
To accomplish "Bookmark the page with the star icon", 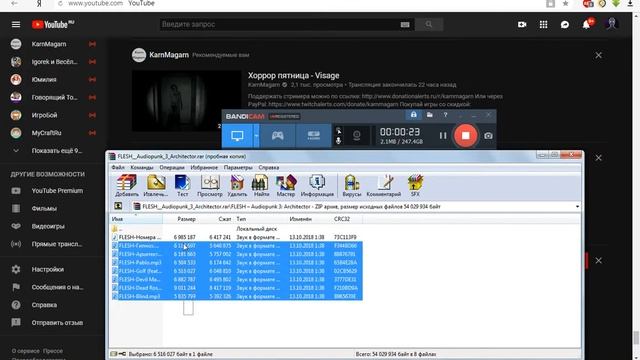I will pyautogui.click(x=565, y=4).
